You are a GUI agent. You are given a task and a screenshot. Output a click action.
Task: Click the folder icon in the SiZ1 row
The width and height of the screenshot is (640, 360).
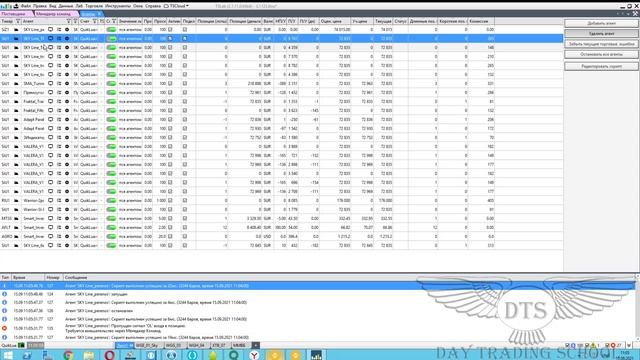tap(16, 30)
